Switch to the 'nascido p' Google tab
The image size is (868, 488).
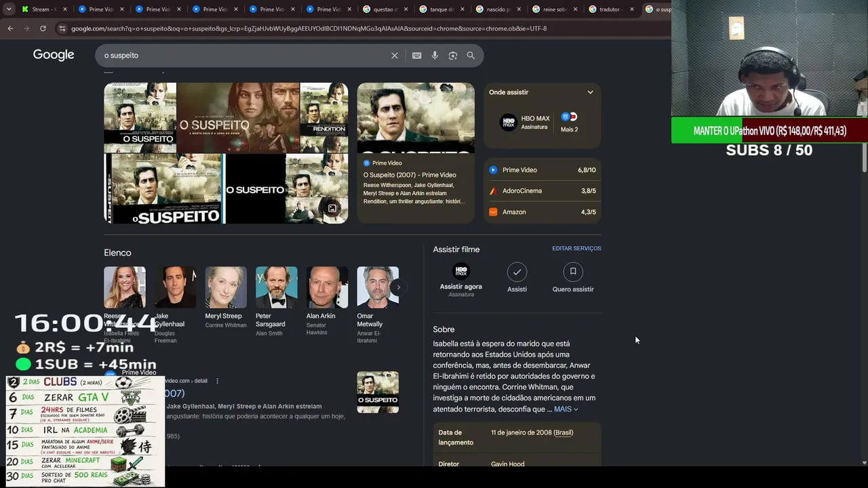pyautogui.click(x=498, y=9)
